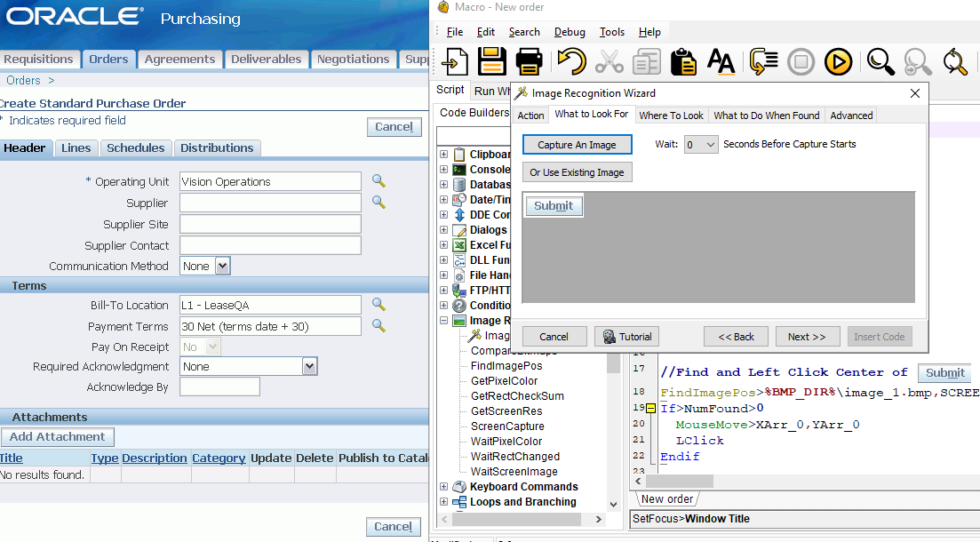Save the macro with the floppy disk icon
Viewport: 980px width, 542px height.
point(492,62)
